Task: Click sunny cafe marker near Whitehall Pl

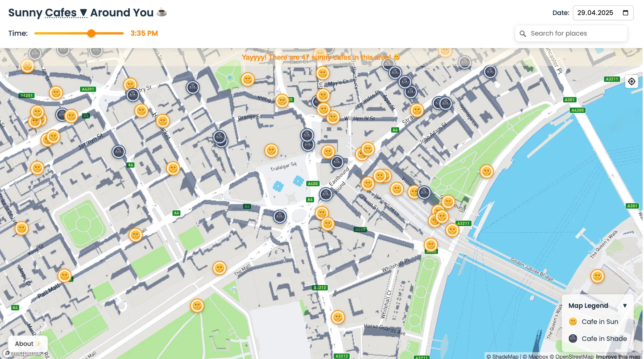Action: point(430,245)
